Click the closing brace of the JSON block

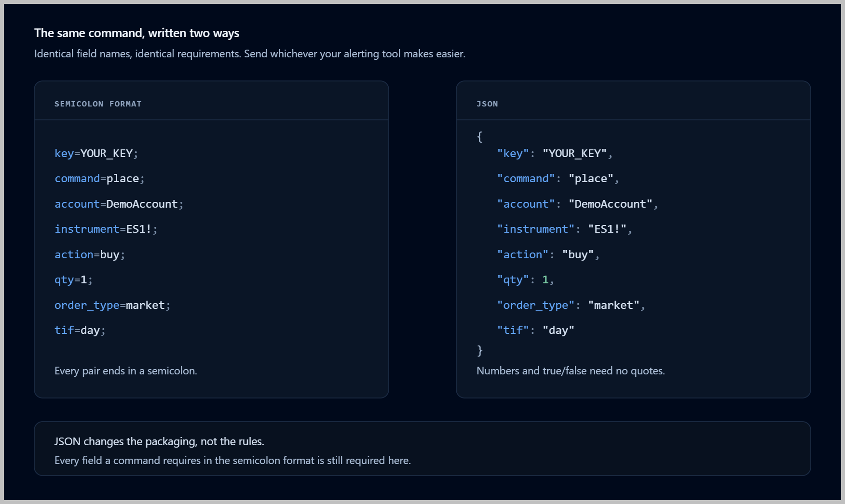click(x=479, y=350)
